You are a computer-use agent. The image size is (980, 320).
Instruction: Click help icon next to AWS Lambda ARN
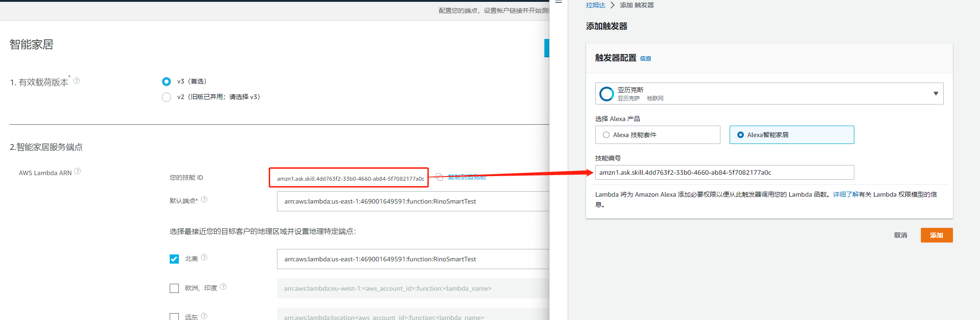(78, 171)
